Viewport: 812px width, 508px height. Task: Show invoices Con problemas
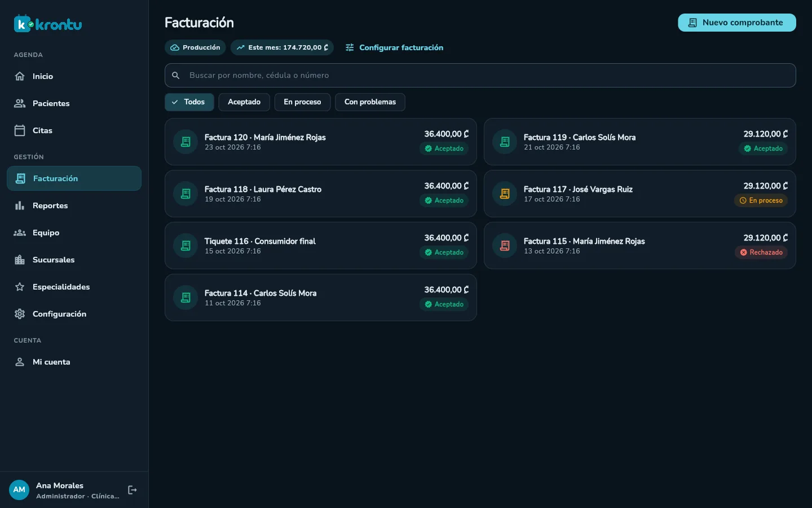coord(370,102)
